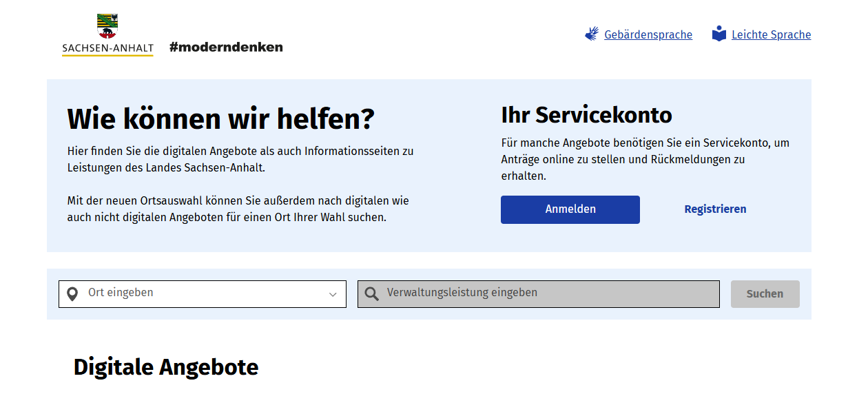Click the Leichte Sprache book icon

[719, 34]
